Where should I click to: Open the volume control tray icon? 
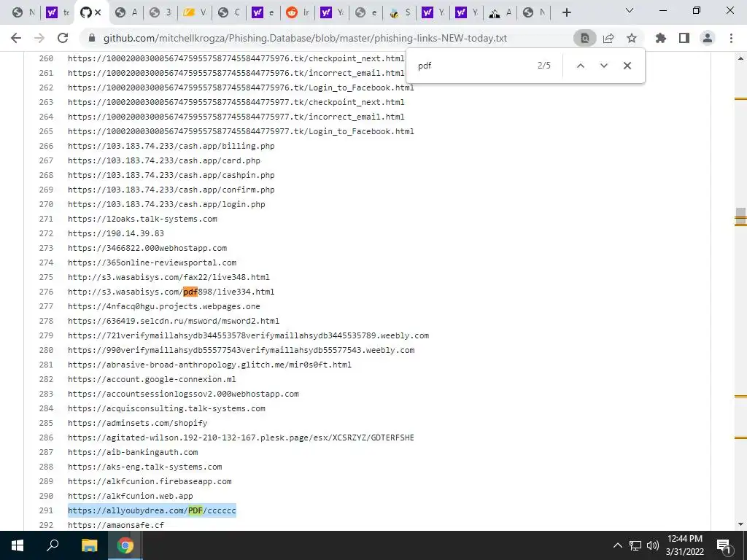point(652,545)
